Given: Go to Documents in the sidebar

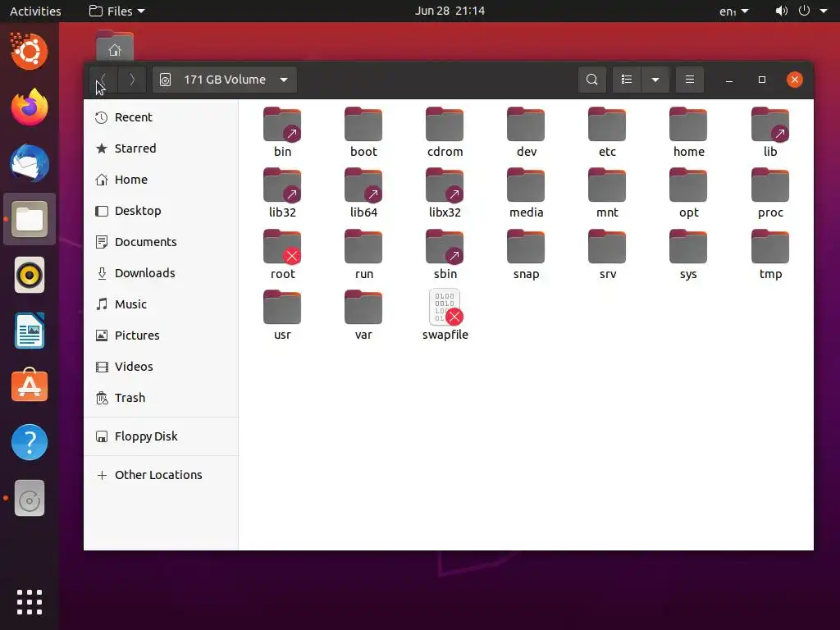Looking at the screenshot, I should click(161, 242).
